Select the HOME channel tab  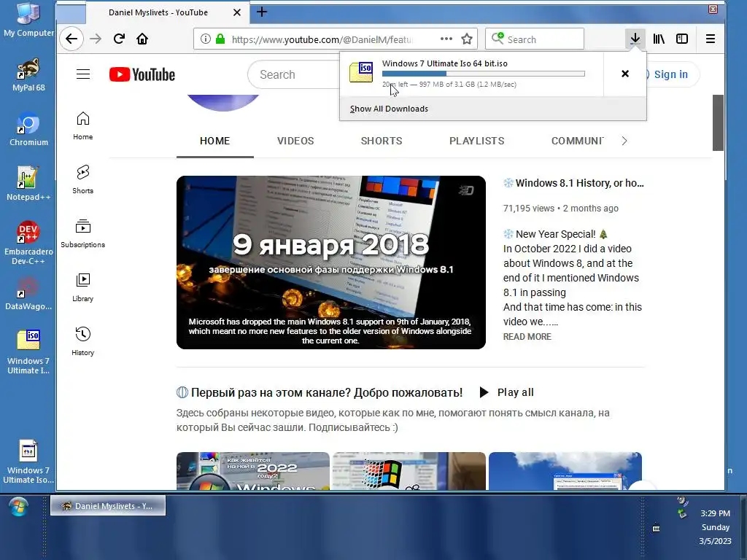215,141
